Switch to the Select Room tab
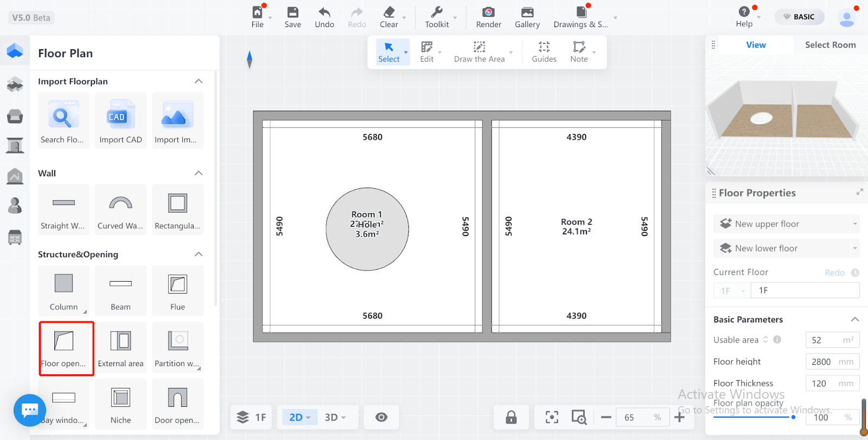 [830, 45]
